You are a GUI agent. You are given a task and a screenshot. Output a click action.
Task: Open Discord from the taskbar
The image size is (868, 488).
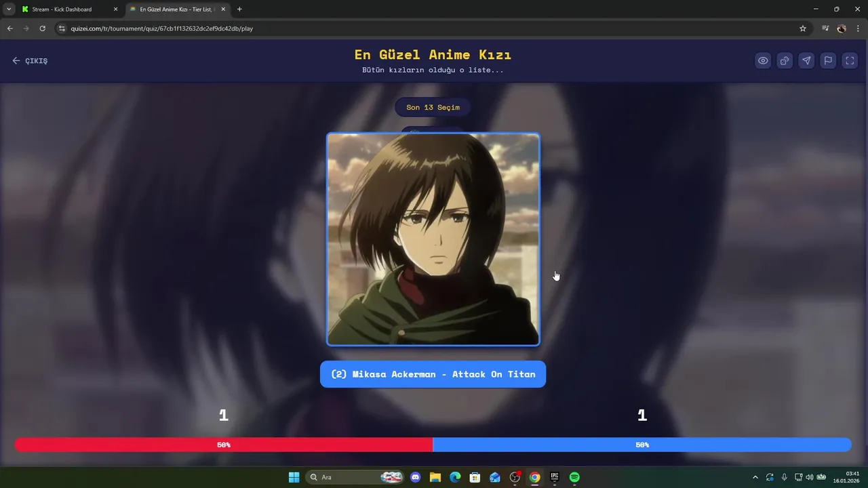(416, 477)
